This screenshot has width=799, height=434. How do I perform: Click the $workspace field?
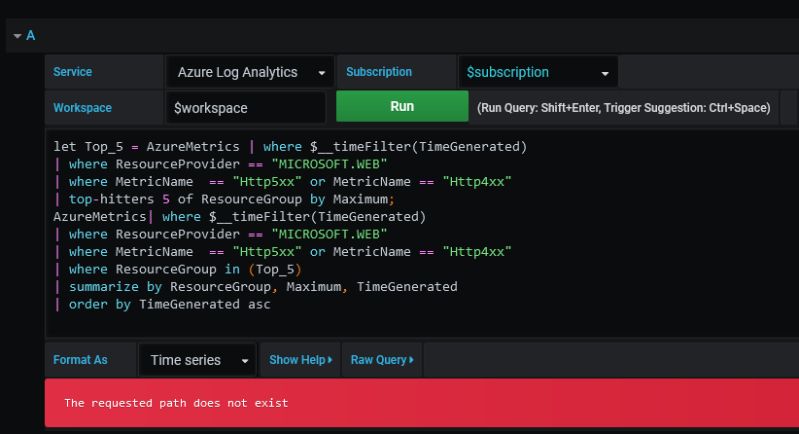tap(246, 107)
